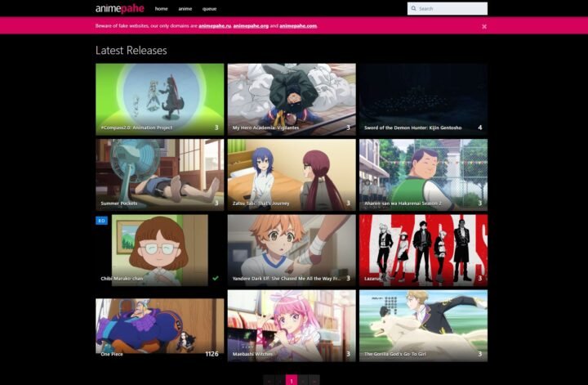Open Yandere Dark Elf episode thumbnail
588x385 pixels.
(292, 250)
